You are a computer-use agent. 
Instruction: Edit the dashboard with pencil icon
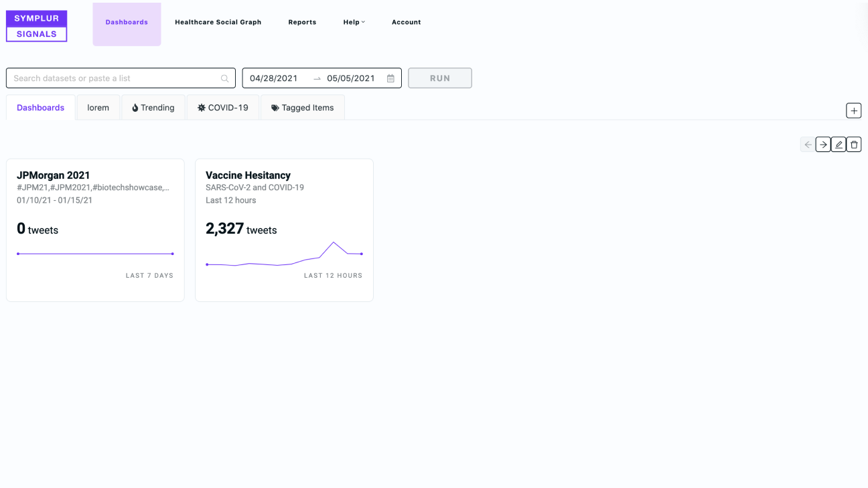[x=839, y=145]
